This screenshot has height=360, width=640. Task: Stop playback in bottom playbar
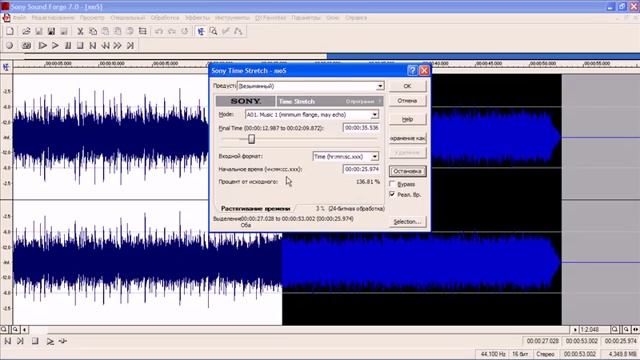[35, 341]
